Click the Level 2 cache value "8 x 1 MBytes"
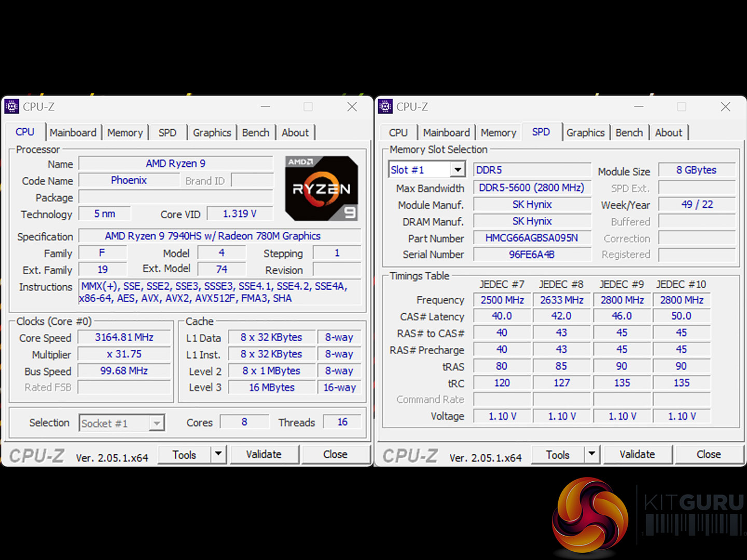747x560 pixels. tap(271, 371)
